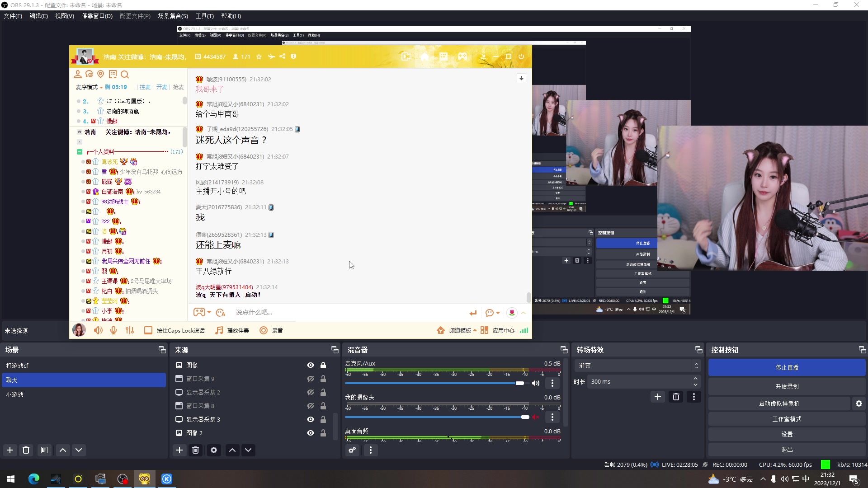868x488 pixels.
Task: Show hidden 窗口采集 8 source
Action: (311, 406)
